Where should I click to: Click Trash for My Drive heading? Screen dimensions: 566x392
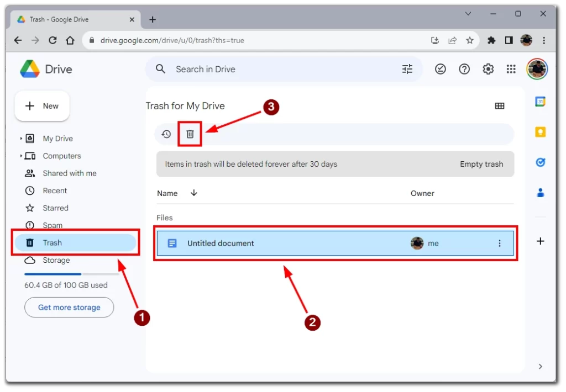[x=185, y=105]
